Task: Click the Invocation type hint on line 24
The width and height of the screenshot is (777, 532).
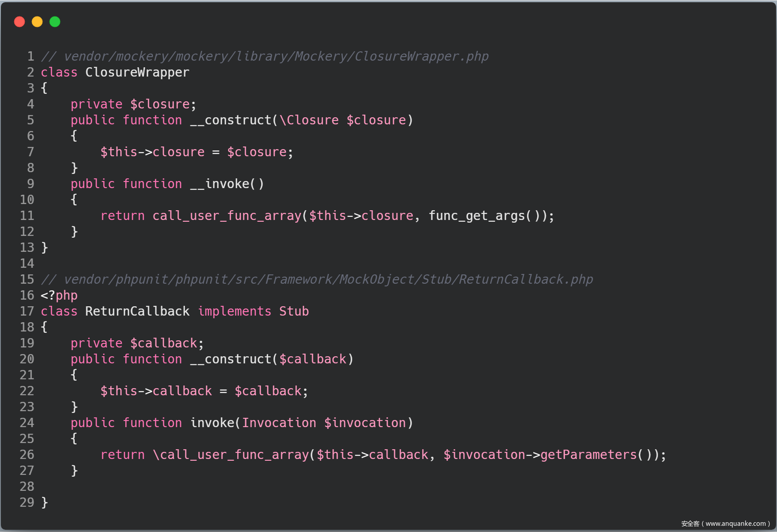Action: [x=279, y=423]
